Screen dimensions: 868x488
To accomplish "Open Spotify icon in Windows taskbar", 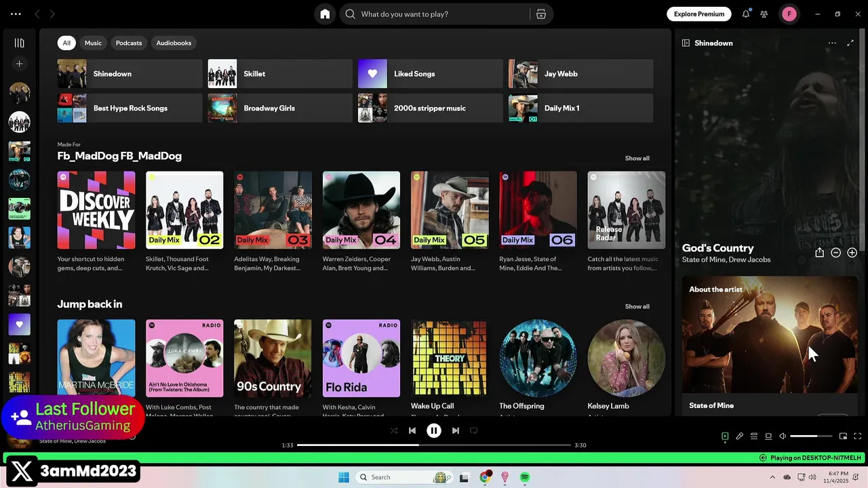I will click(x=525, y=477).
